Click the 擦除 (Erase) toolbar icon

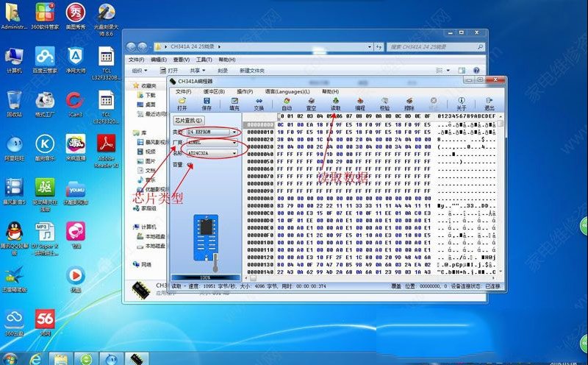(x=409, y=104)
